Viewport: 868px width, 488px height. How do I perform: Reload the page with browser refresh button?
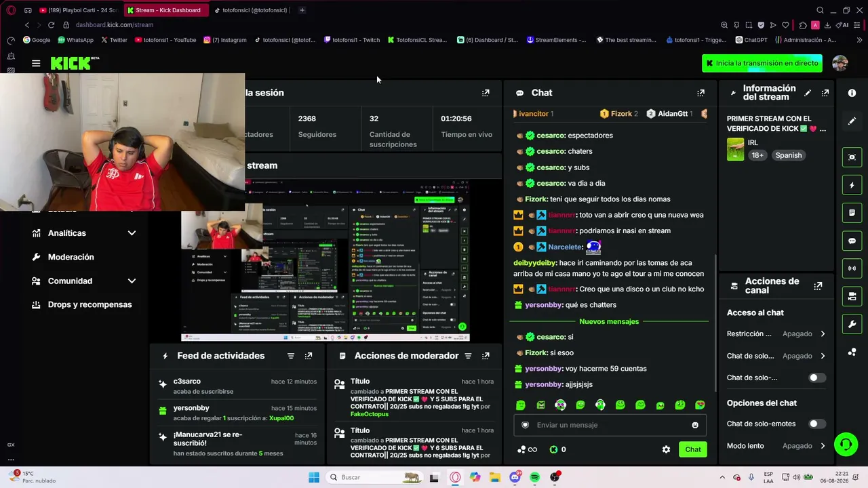tap(51, 25)
